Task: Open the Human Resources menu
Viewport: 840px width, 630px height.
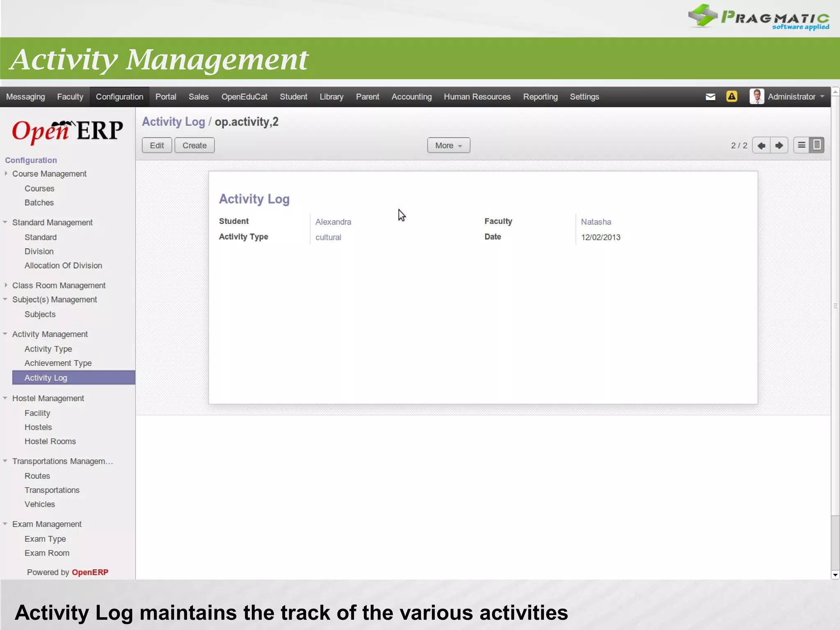Action: 477,97
